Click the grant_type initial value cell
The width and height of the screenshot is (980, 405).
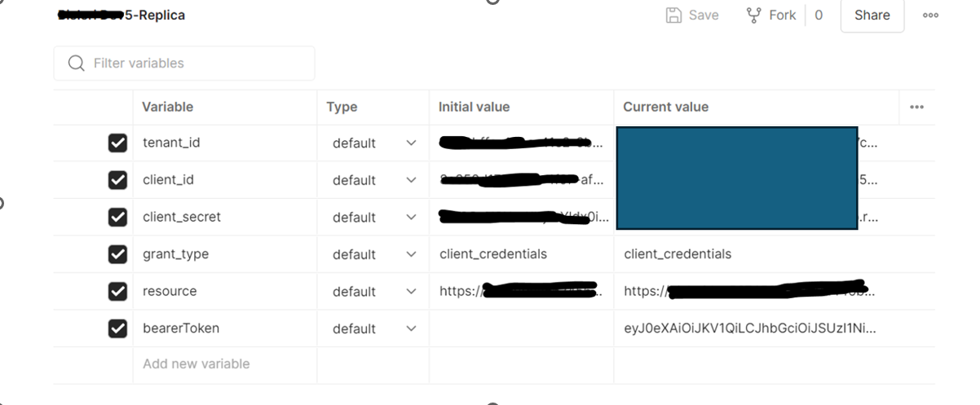point(521,254)
